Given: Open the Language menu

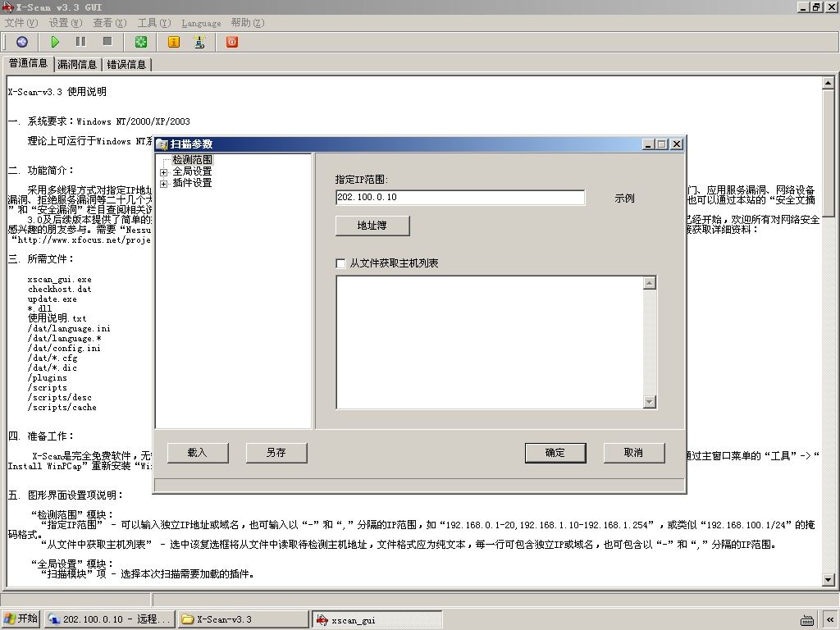Looking at the screenshot, I should click(x=201, y=23).
